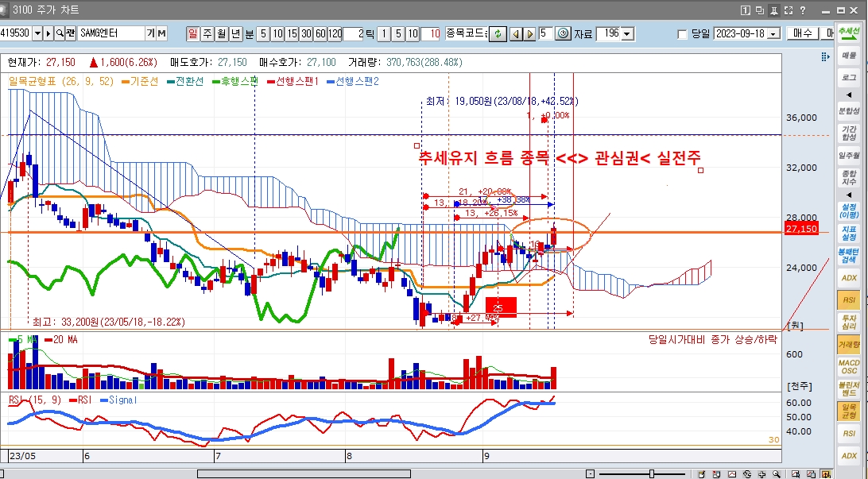Toggle the pin window icon in title bar
The width and height of the screenshot is (868, 479).
coord(774,10)
